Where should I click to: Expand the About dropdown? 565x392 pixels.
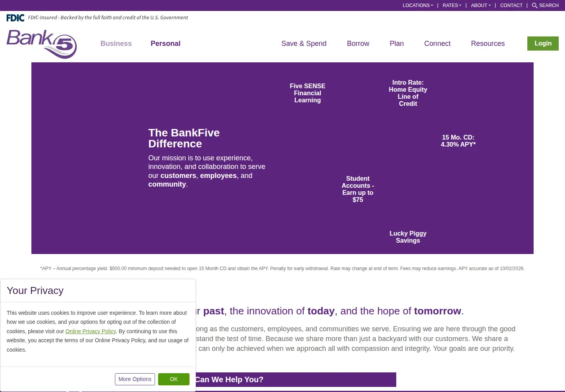point(481,5)
